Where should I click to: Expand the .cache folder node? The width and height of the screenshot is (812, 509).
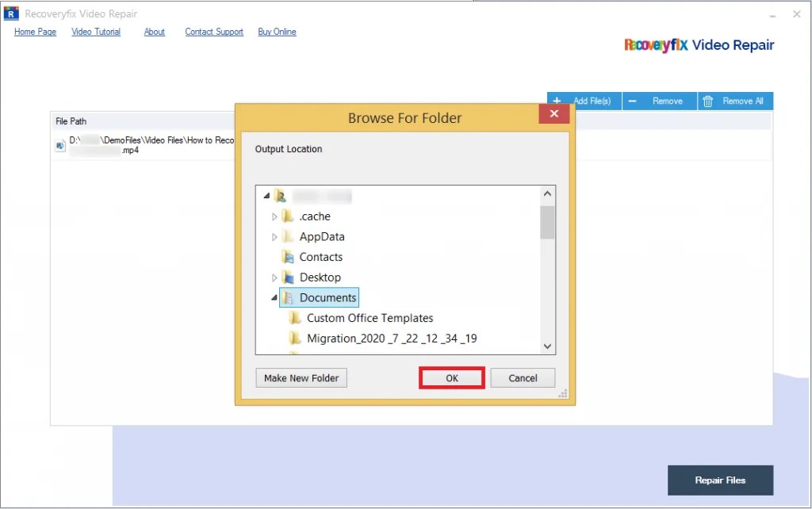[274, 217]
